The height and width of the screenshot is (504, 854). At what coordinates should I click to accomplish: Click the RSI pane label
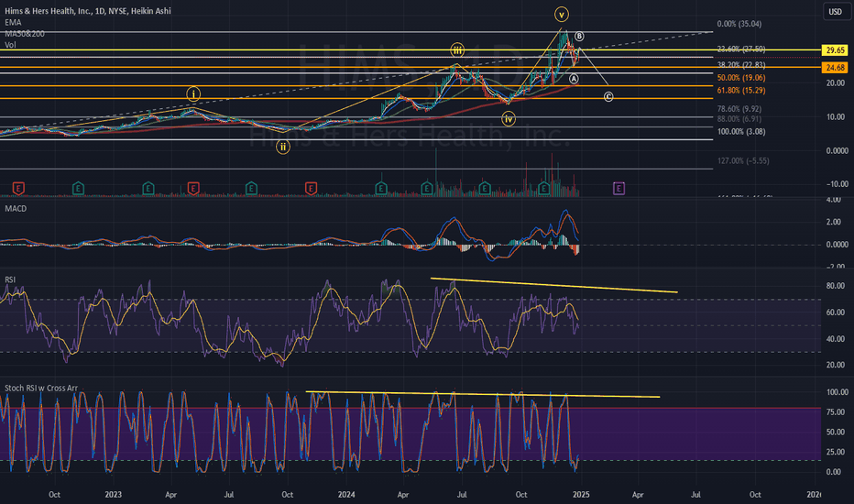(10, 279)
